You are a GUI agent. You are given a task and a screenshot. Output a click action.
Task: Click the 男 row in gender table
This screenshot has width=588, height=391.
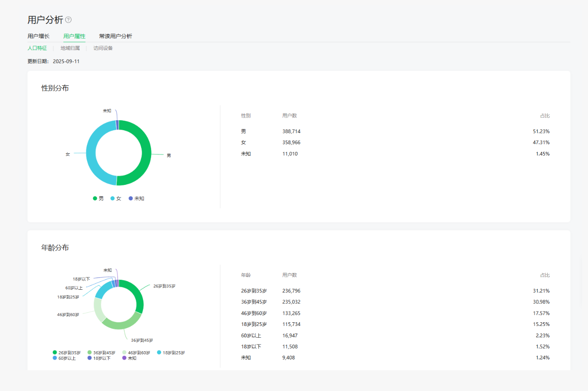(395, 132)
